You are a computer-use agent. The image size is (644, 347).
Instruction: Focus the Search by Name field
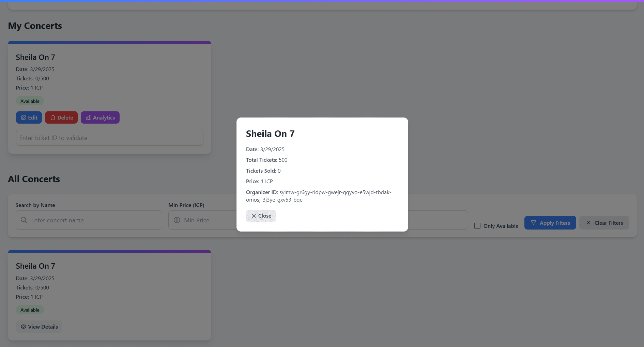(89, 220)
